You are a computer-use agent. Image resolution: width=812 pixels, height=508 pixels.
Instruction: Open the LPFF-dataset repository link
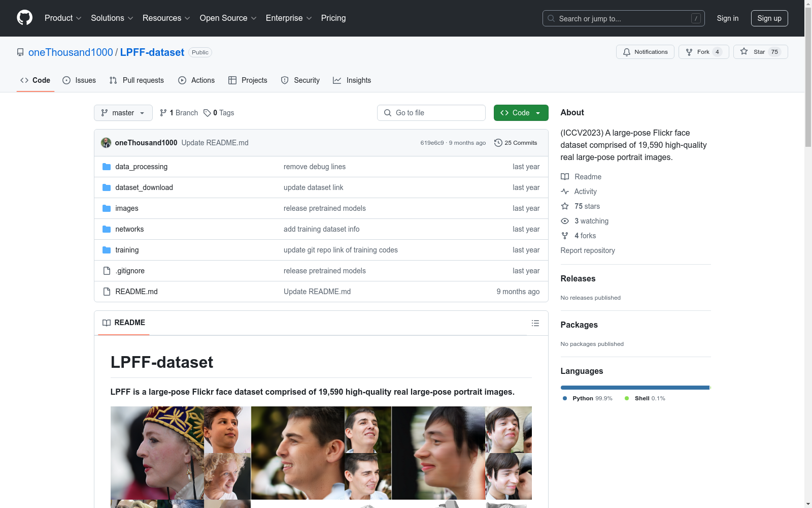click(x=152, y=52)
